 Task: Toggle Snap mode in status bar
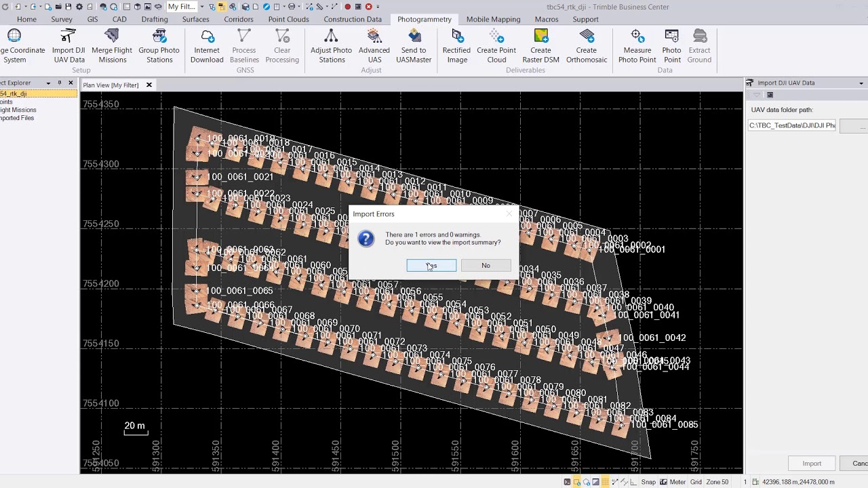tap(648, 482)
